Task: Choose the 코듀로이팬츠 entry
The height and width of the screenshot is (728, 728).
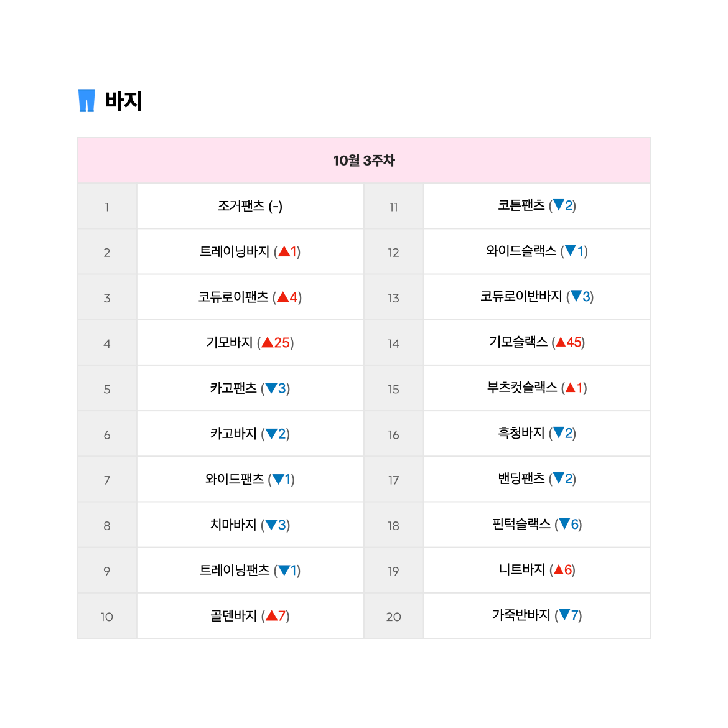Action: click(250, 297)
